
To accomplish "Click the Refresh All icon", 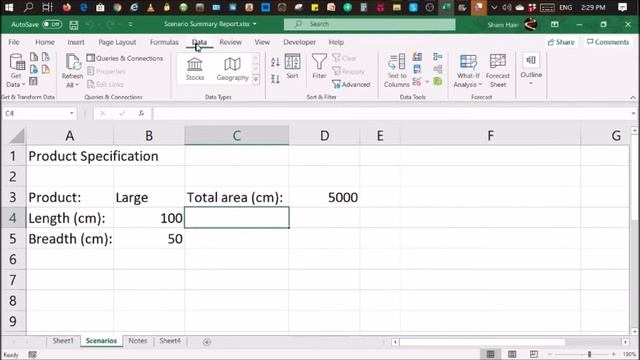I will click(73, 71).
